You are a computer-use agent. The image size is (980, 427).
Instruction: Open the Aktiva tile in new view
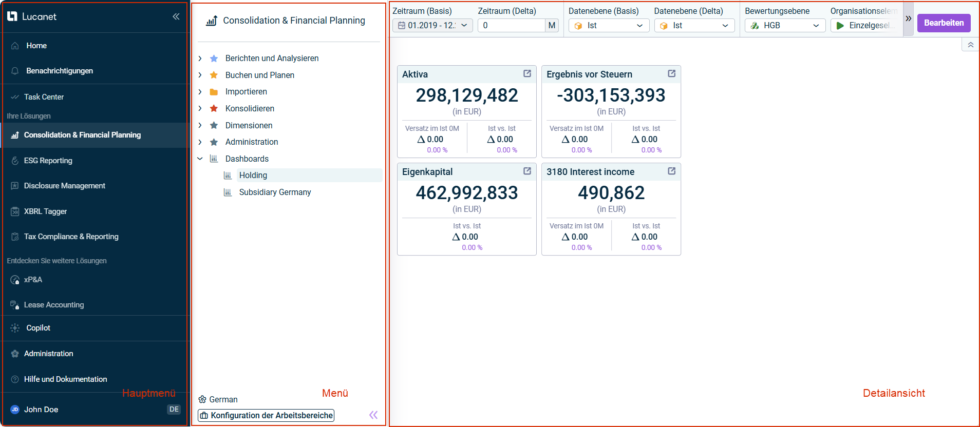point(527,74)
